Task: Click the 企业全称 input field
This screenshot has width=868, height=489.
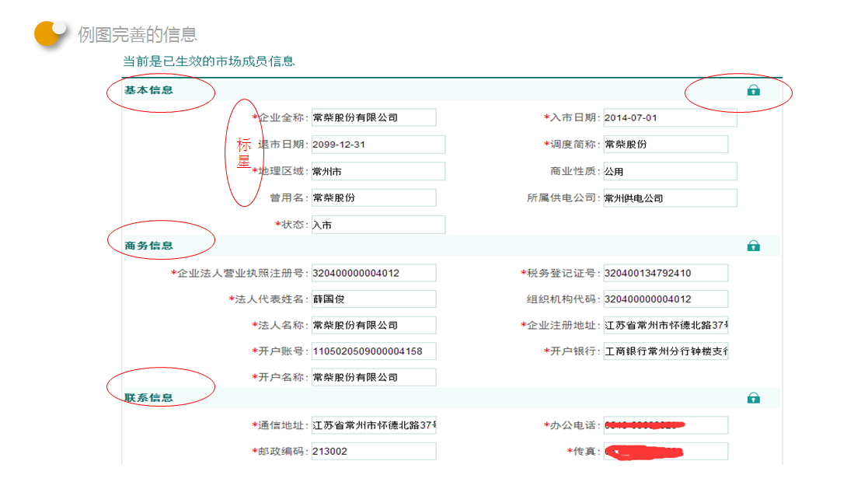Action: (374, 117)
